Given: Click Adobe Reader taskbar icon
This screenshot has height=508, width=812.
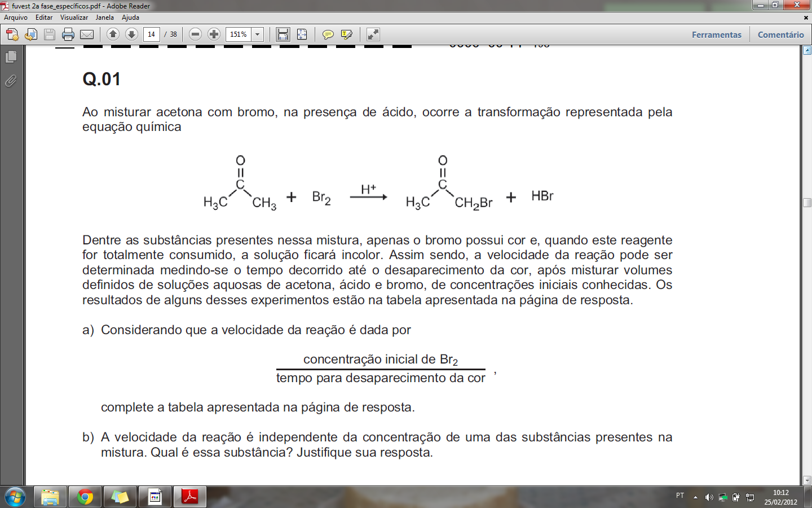Looking at the screenshot, I should [x=190, y=497].
